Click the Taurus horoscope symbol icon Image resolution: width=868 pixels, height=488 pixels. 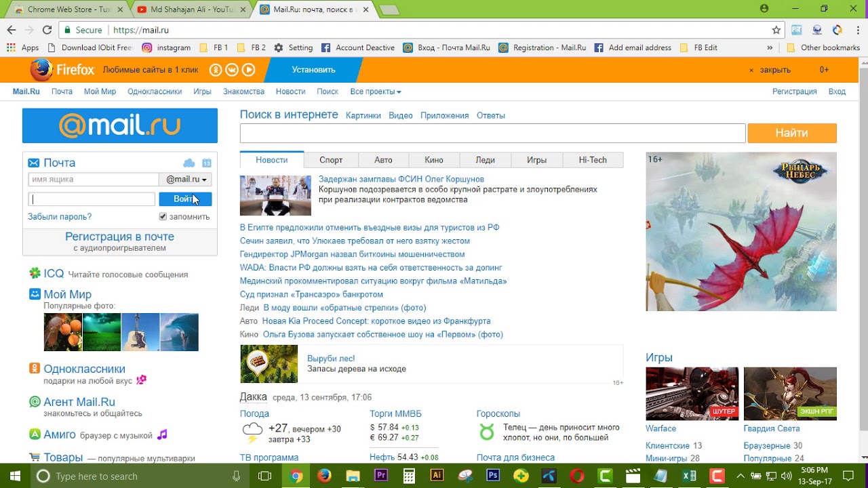487,432
